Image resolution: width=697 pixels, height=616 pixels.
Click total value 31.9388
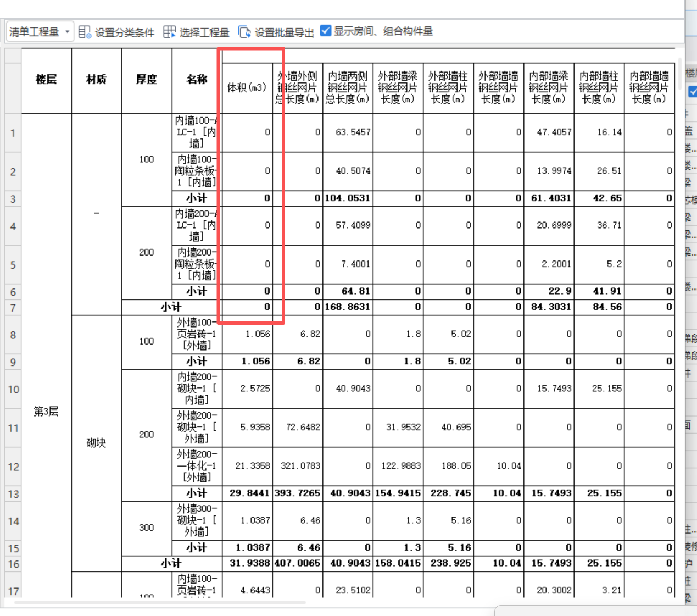pyautogui.click(x=250, y=563)
